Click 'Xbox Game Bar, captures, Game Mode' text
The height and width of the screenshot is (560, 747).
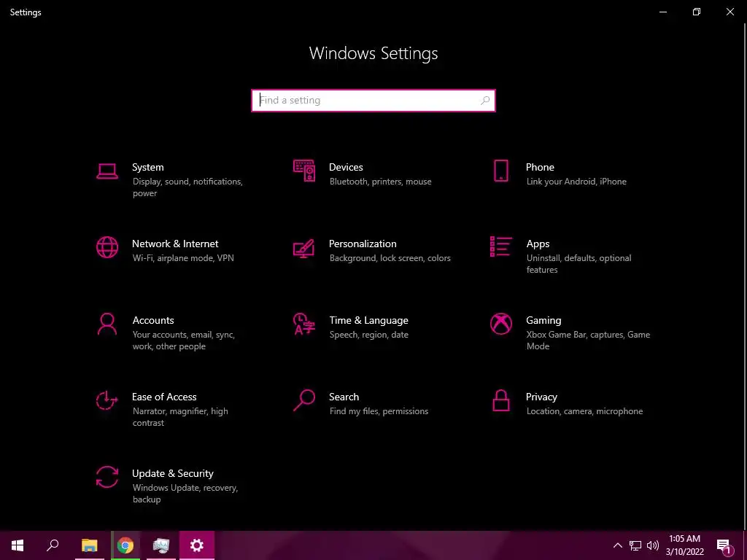click(x=588, y=341)
